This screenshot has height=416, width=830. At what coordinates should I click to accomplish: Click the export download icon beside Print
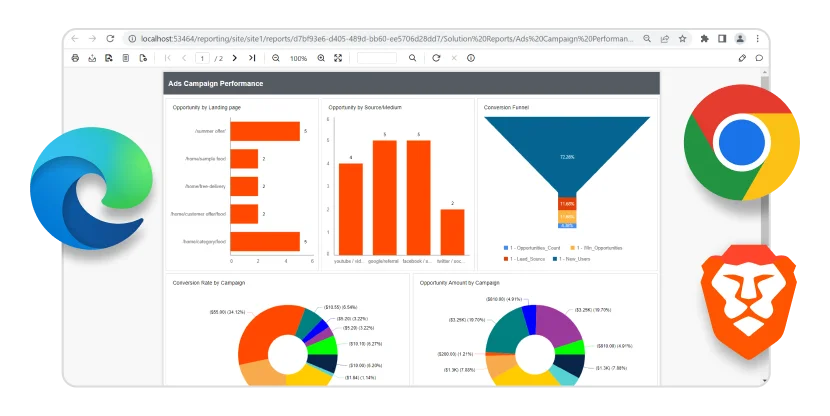tap(92, 58)
